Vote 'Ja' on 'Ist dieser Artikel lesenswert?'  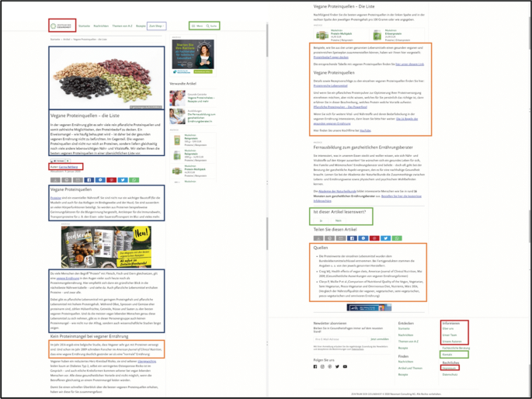321,220
